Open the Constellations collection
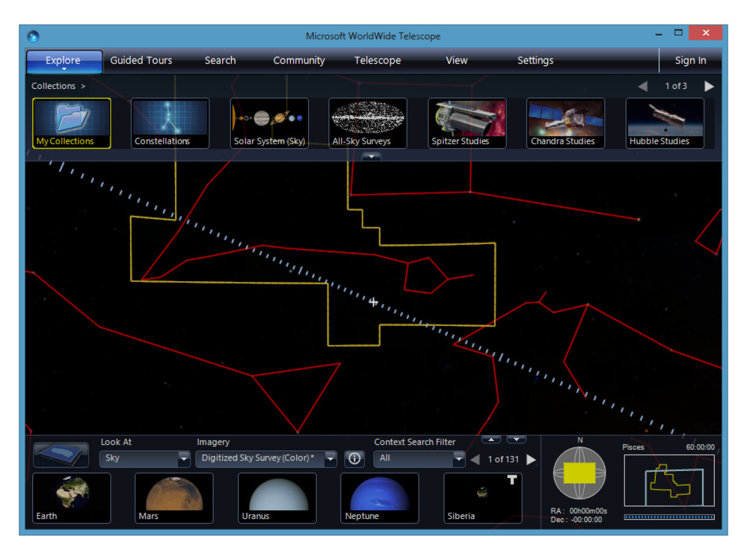 [170, 123]
